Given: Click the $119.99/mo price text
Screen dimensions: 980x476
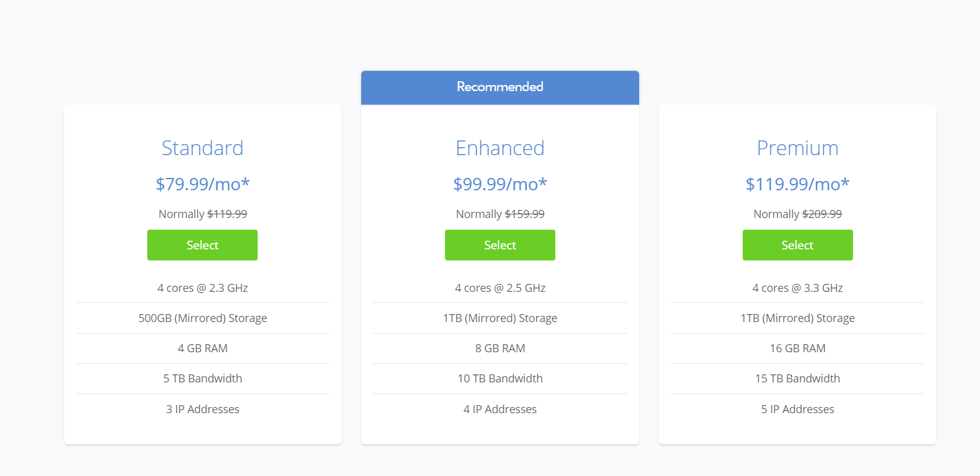Looking at the screenshot, I should click(x=798, y=184).
